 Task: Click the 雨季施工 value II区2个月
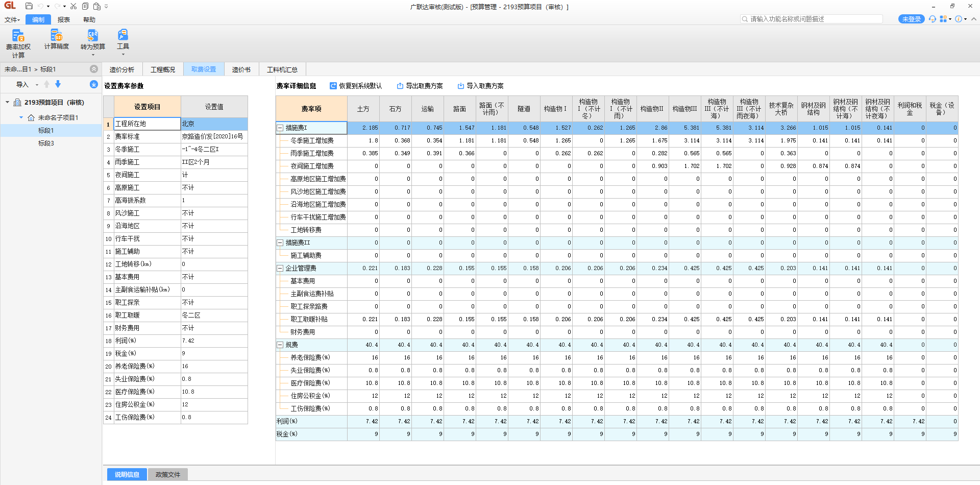(214, 162)
